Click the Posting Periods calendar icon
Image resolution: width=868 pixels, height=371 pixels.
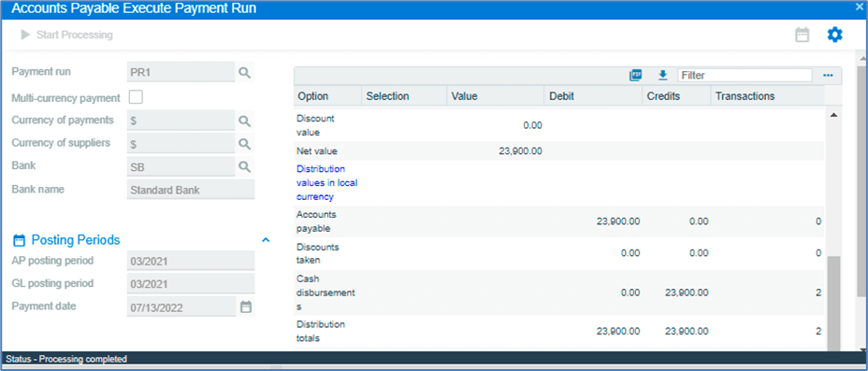19,240
